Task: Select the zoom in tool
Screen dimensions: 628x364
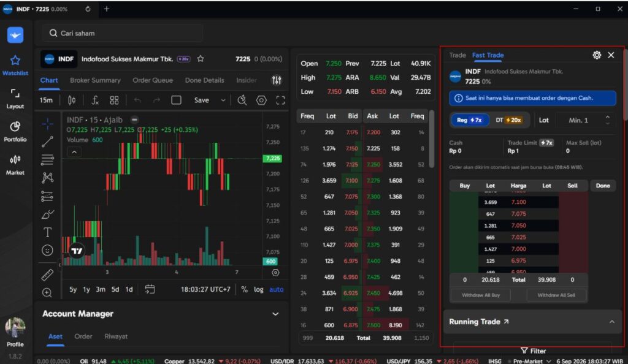Action: (x=47, y=293)
